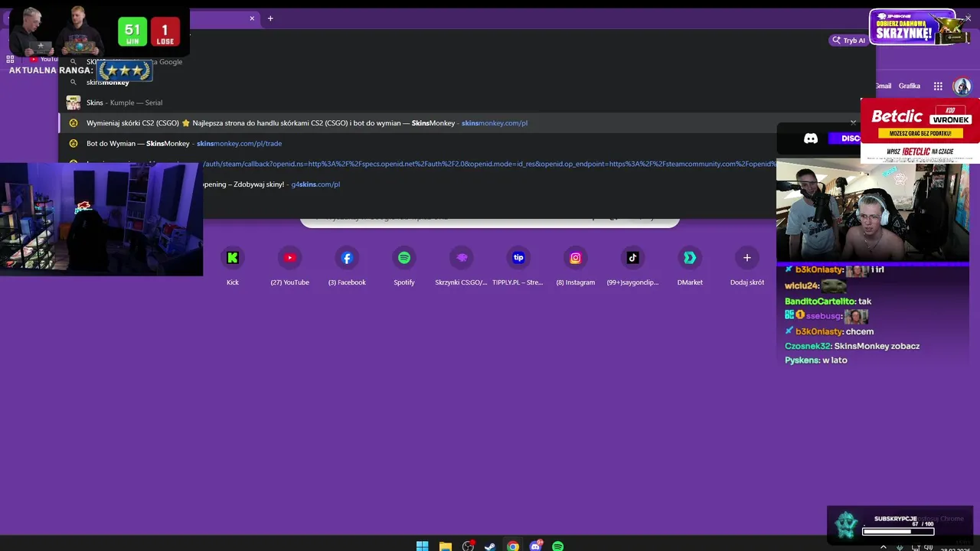Open the Gmail link

coord(884,86)
